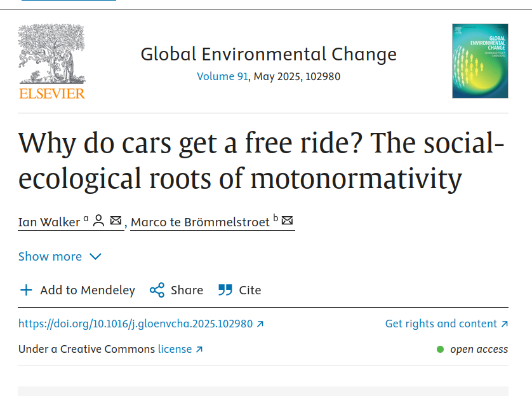Click the chevron arrow beside Show more
This screenshot has width=532, height=396.
click(x=95, y=257)
